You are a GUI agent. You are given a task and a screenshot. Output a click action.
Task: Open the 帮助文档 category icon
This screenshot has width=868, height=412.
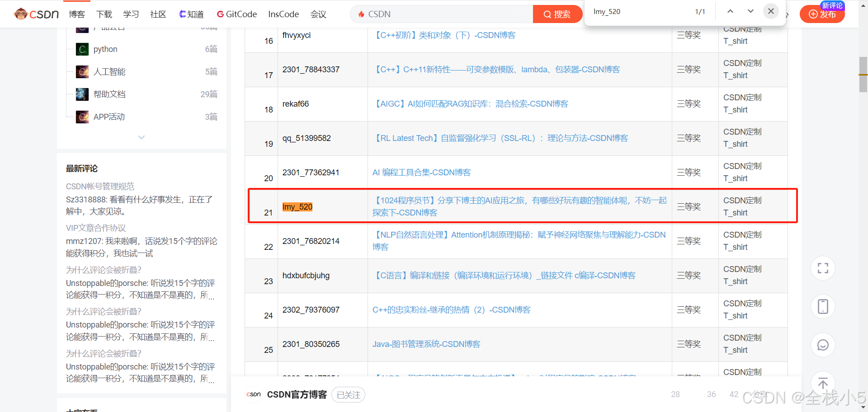[x=82, y=94]
